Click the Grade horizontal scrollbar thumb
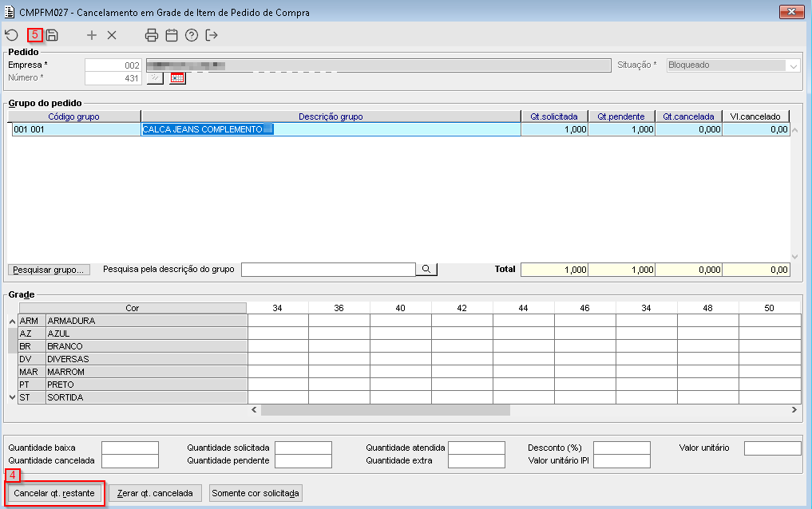This screenshot has height=509, width=812. click(x=386, y=410)
